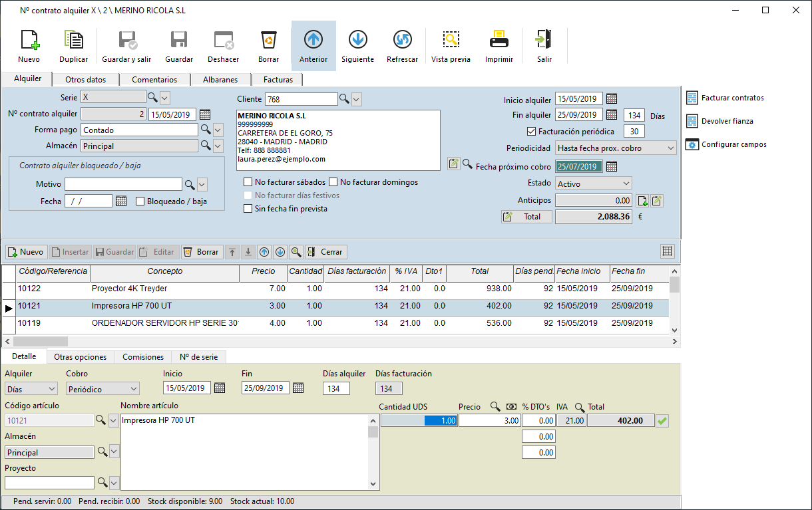The width and height of the screenshot is (812, 510).
Task: Select the Proyector 4K Treyder row
Action: point(335,289)
